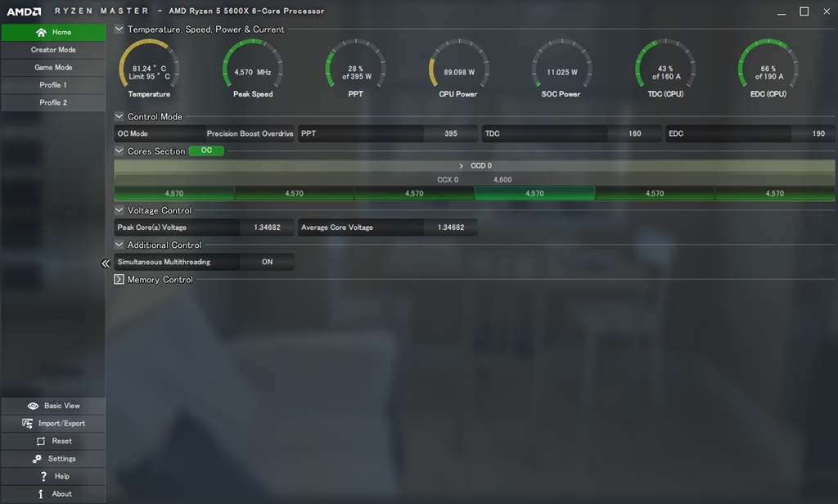Viewport: 838px width, 504px height.
Task: Click the CPU Power gauge dial
Action: [458, 64]
